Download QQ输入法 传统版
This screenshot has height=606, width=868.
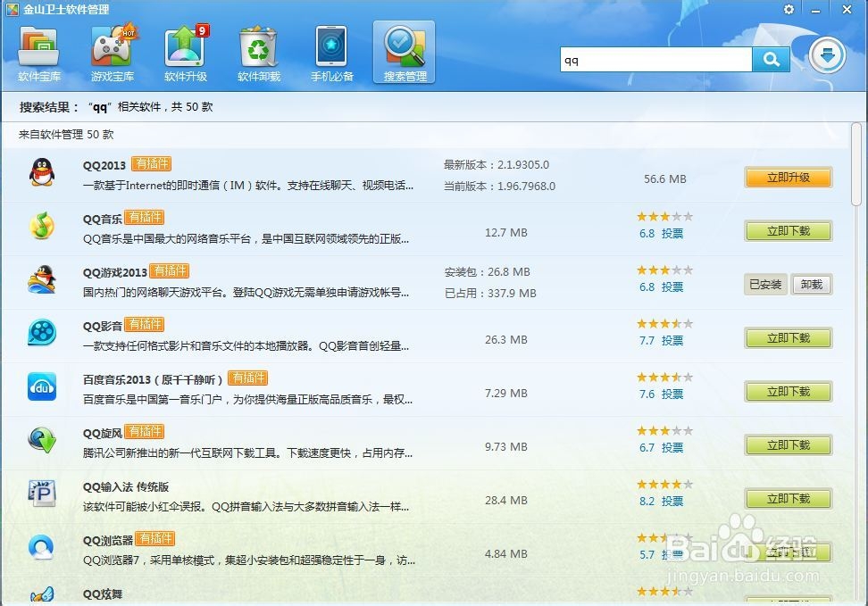pyautogui.click(x=788, y=499)
